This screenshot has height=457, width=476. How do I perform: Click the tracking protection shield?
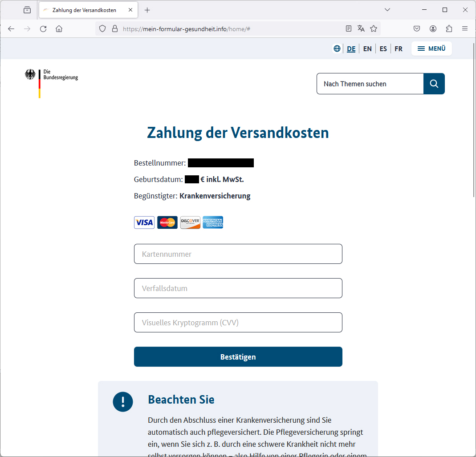click(102, 28)
